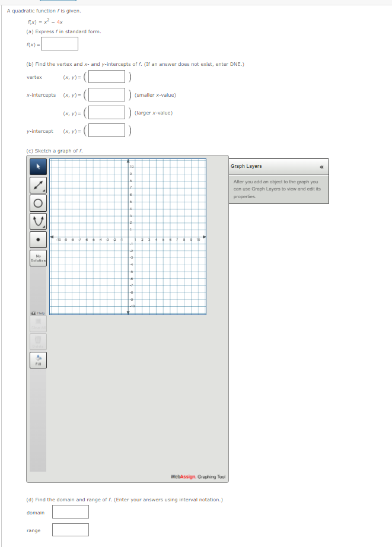Viewport: 392px width, 547px height.
Task: Select the pointer selection tool
Action: pos(38,167)
